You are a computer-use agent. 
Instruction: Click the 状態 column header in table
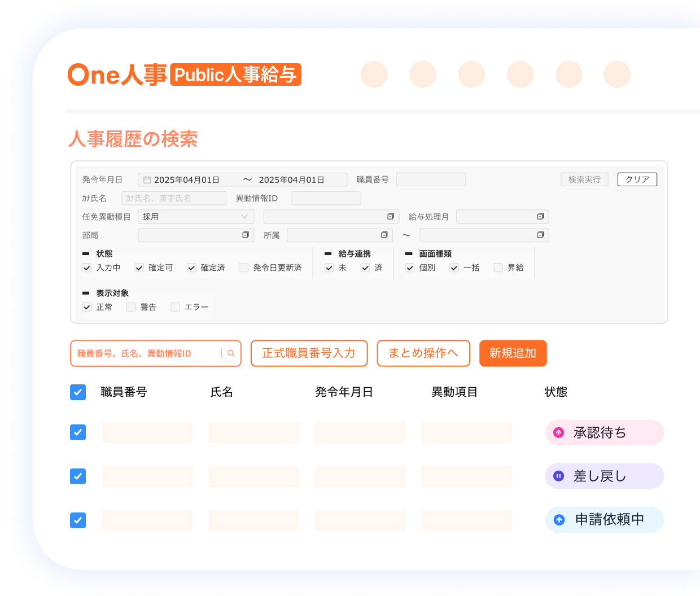click(556, 392)
